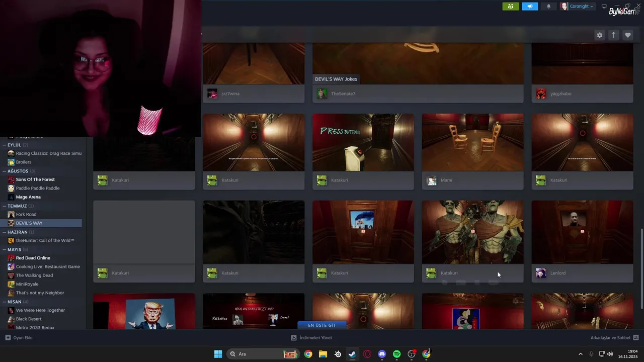Select Fork Road in the library list
Screen dimensions: 644x362
pos(44,214)
